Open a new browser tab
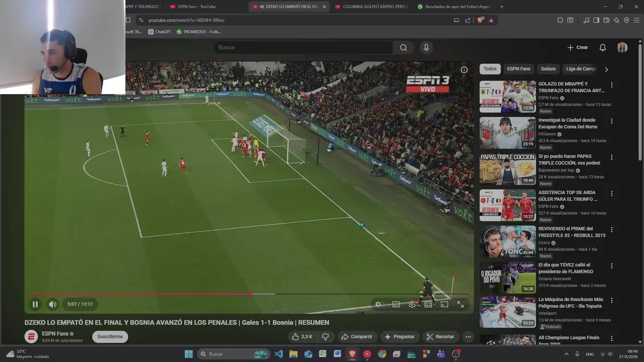The width and height of the screenshot is (644, 362). pos(502,7)
